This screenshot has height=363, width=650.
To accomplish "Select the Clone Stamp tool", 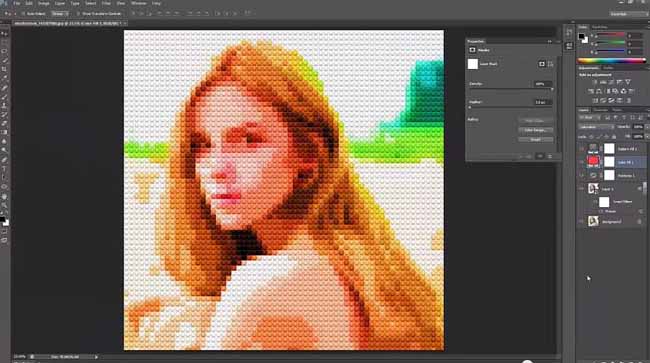I will 5,106.
